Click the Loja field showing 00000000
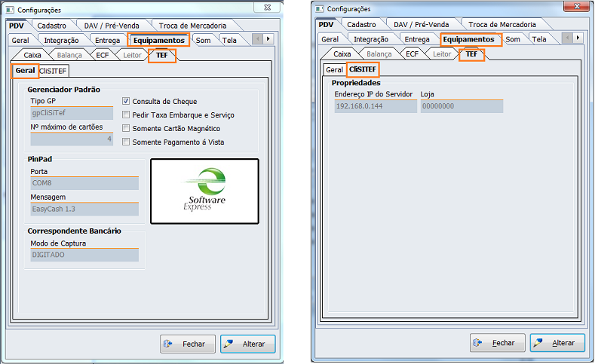 pyautogui.click(x=461, y=106)
